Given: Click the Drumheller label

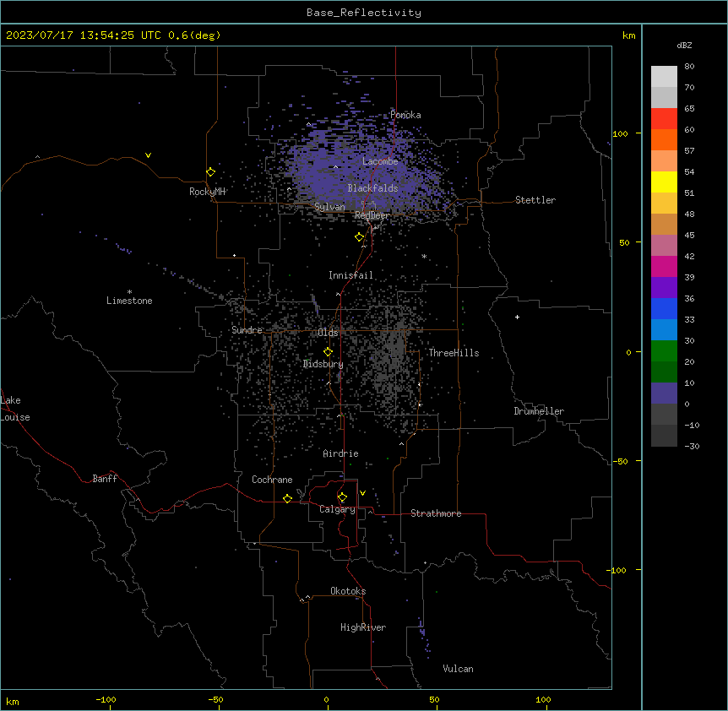Looking at the screenshot, I should point(539,411).
